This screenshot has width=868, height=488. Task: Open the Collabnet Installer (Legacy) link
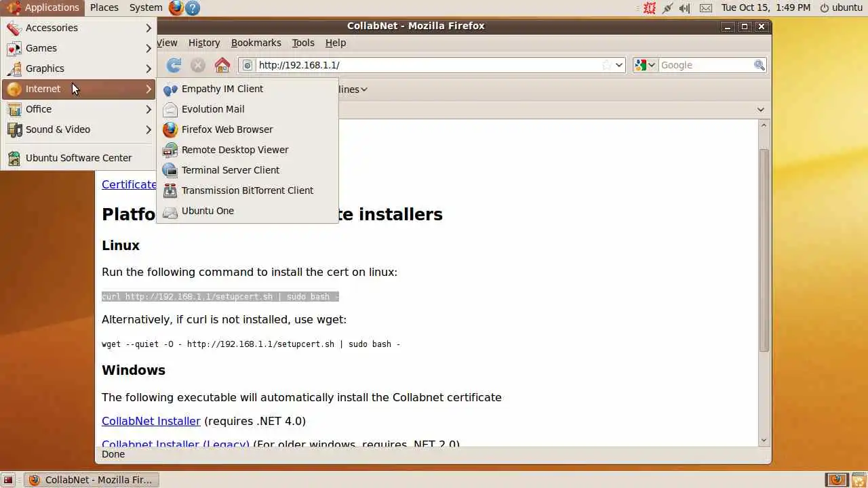tap(176, 445)
